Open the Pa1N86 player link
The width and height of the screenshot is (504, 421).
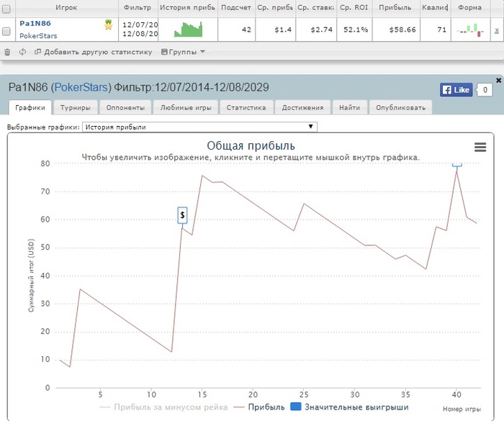coord(35,24)
